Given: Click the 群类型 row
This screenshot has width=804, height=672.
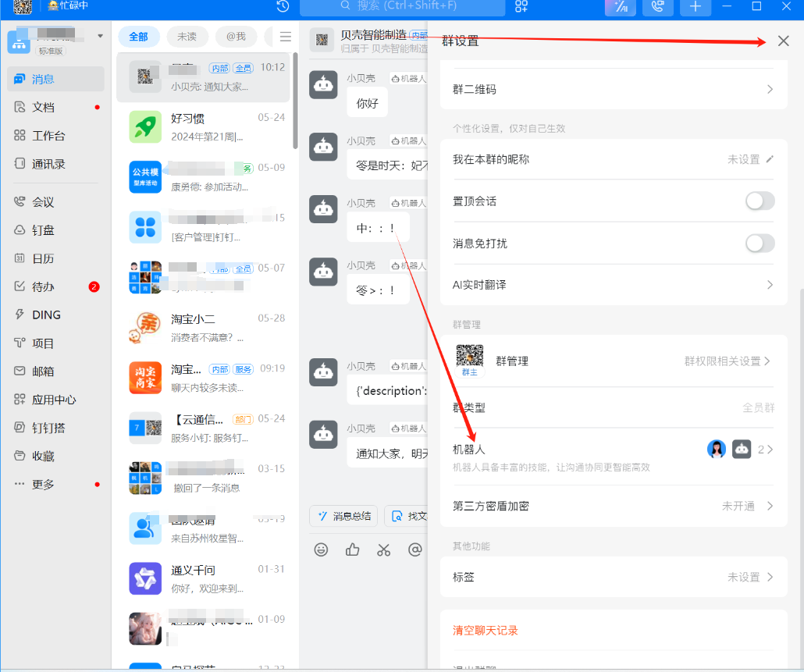Looking at the screenshot, I should pos(614,408).
